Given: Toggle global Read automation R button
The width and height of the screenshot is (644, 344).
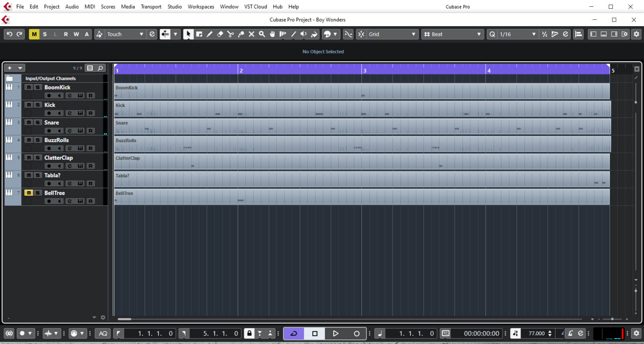Looking at the screenshot, I should [x=66, y=34].
